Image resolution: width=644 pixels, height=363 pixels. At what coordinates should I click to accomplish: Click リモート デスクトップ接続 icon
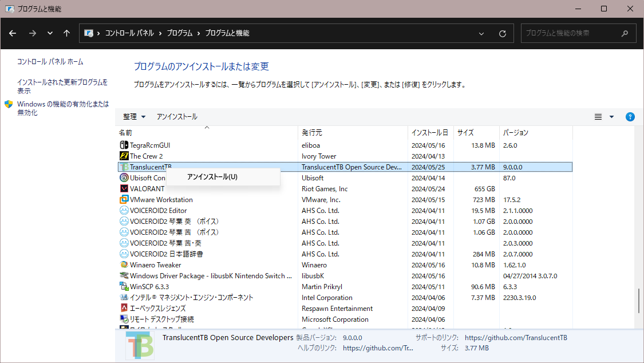[x=124, y=319]
